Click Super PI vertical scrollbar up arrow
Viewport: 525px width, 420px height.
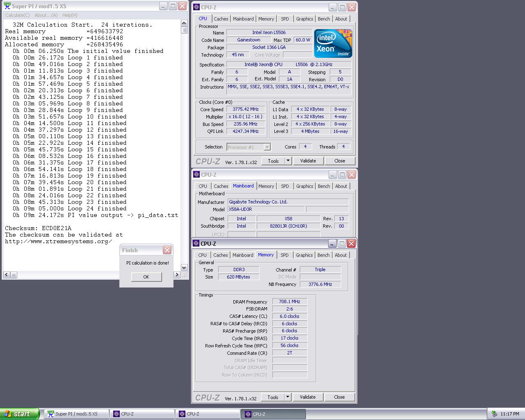(184, 24)
